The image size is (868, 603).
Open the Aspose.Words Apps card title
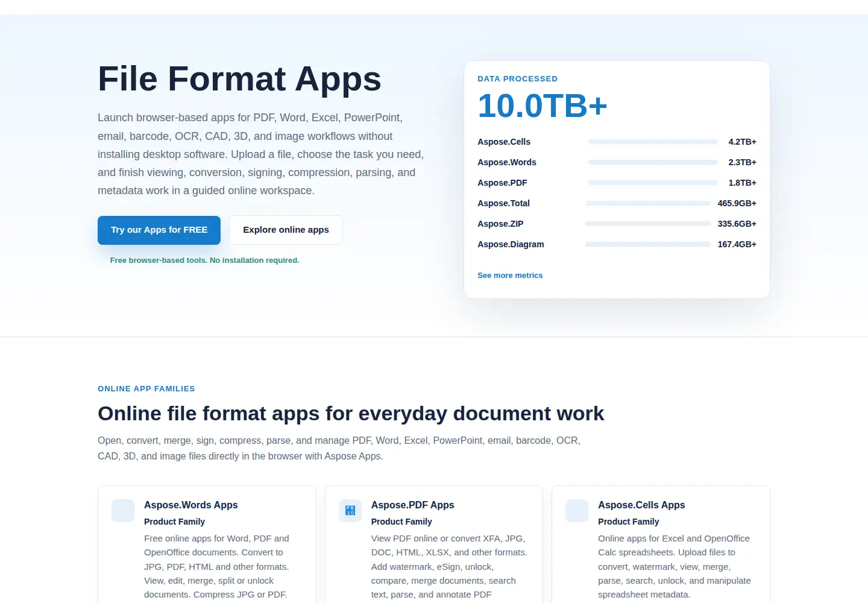click(191, 505)
